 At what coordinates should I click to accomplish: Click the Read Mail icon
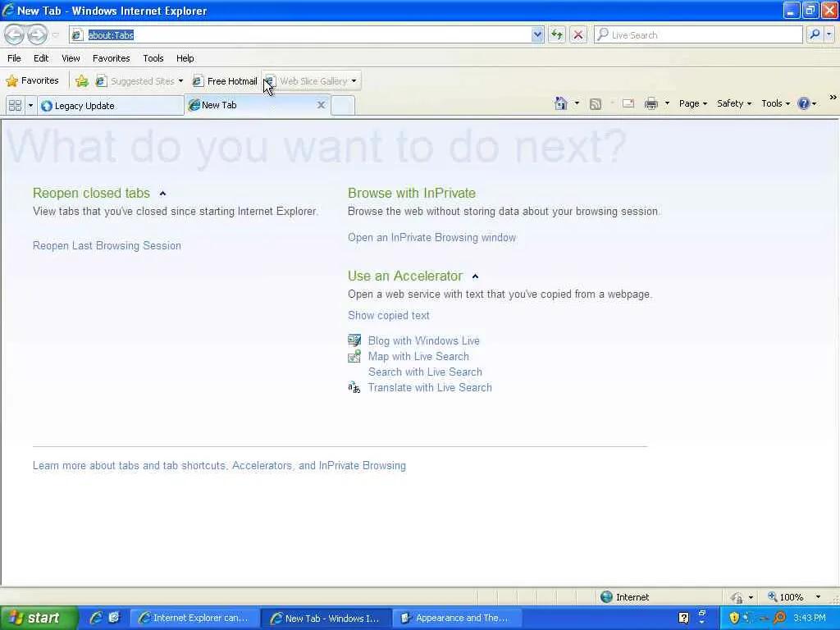[x=628, y=103]
